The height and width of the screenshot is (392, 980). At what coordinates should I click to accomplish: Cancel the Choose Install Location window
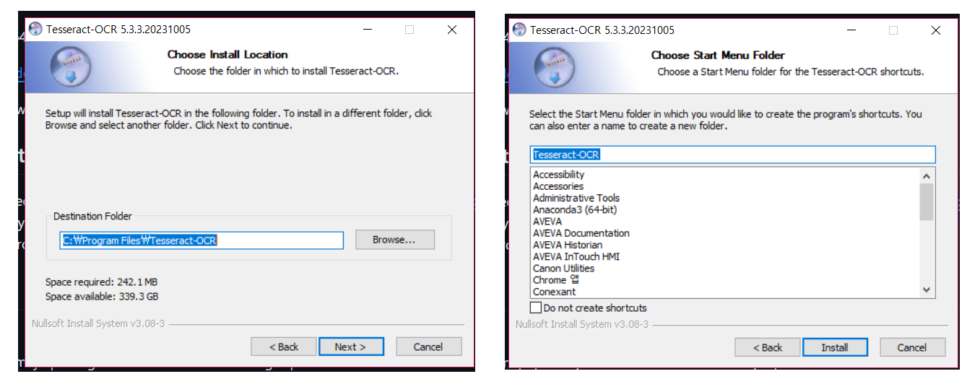tap(428, 347)
